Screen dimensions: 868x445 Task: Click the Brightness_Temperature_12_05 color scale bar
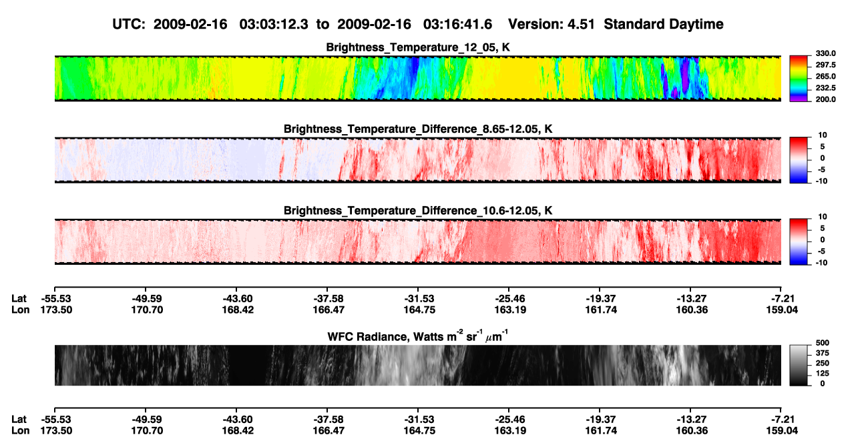(x=798, y=78)
